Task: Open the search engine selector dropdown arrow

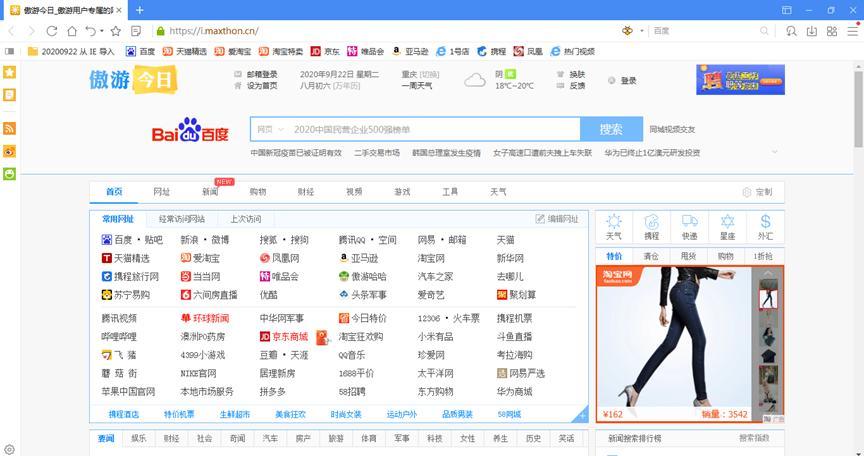Action: point(642,31)
